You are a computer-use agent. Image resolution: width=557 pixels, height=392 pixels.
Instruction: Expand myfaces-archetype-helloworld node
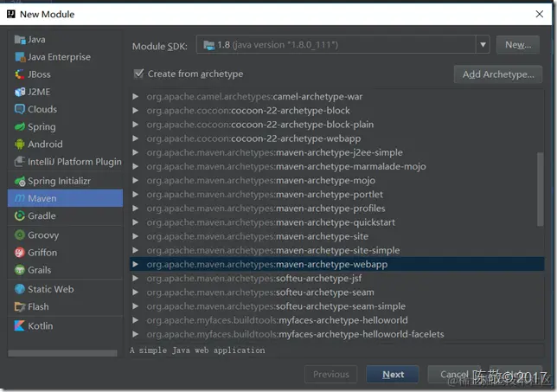[135, 320]
